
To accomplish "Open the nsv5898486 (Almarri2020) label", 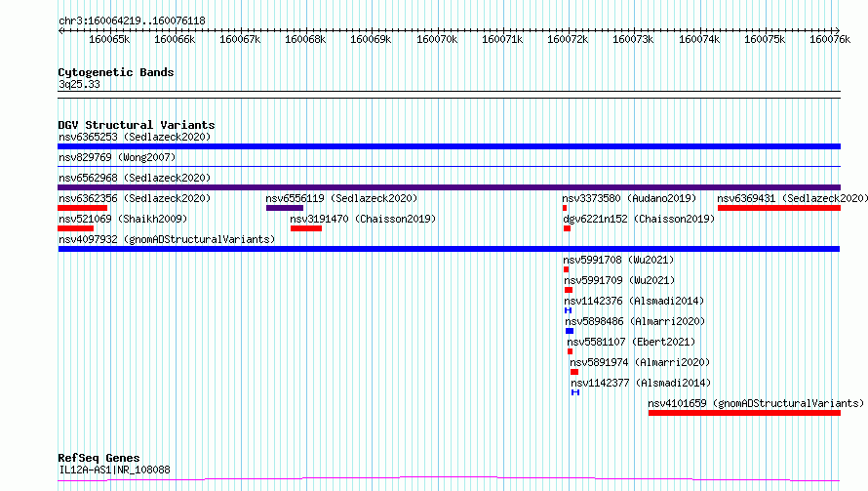I will (635, 321).
